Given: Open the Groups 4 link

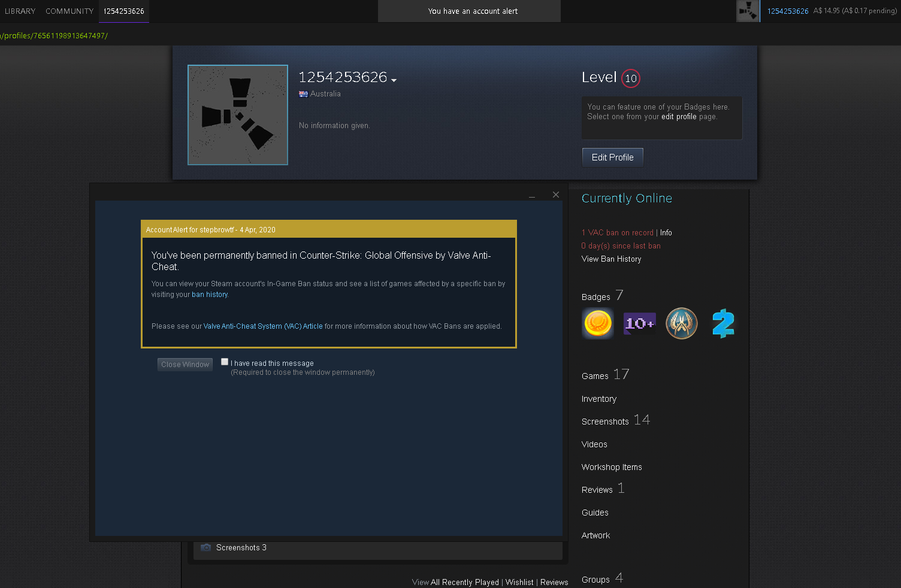Looking at the screenshot, I should tap(603, 578).
